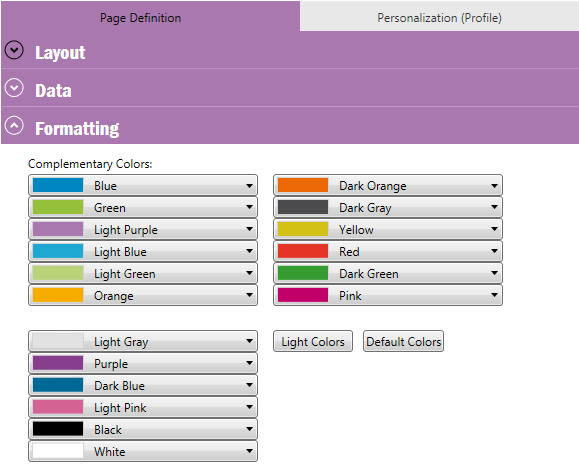Viewport: 579px width, 465px height.
Task: Reset palette with Default Colors button
Action: pos(403,341)
